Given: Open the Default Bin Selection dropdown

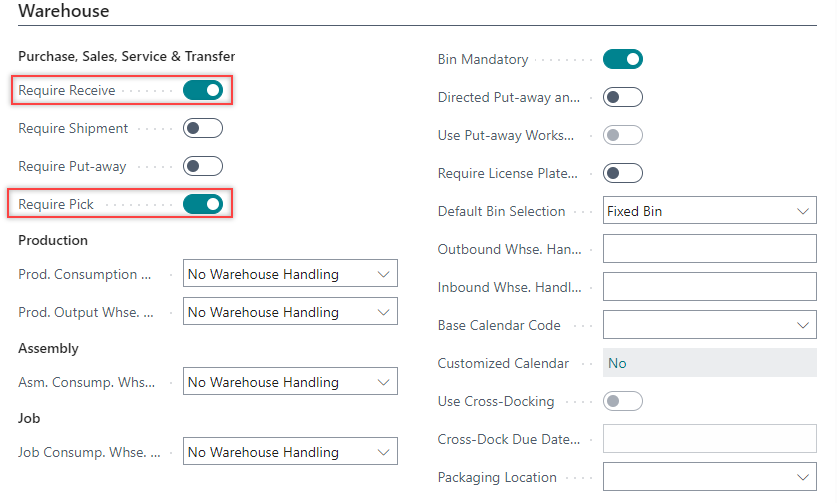Looking at the screenshot, I should pyautogui.click(x=710, y=211).
